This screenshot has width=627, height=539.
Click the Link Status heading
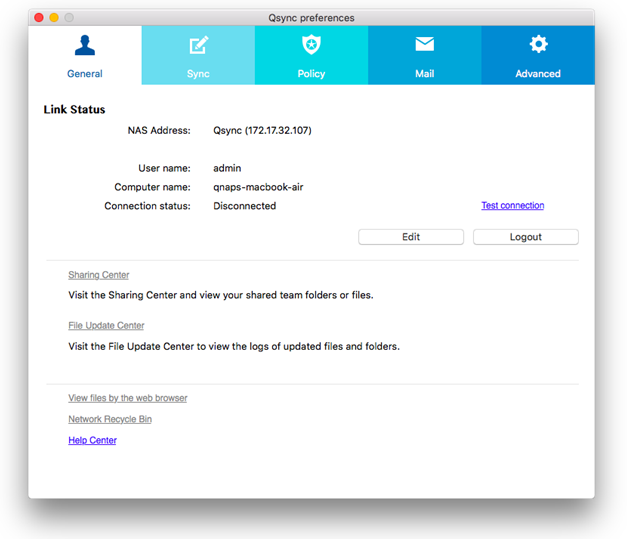pos(74,110)
